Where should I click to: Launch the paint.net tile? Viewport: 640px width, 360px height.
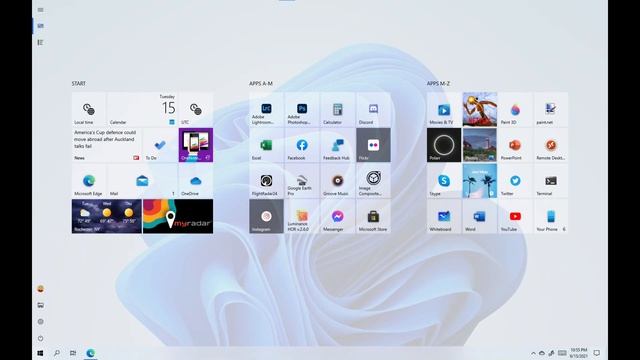[551, 109]
